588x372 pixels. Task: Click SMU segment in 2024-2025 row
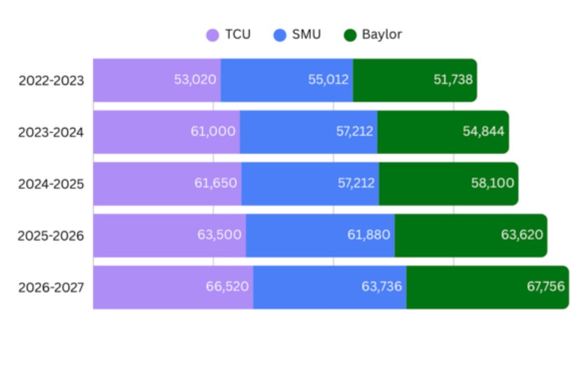coord(310,183)
